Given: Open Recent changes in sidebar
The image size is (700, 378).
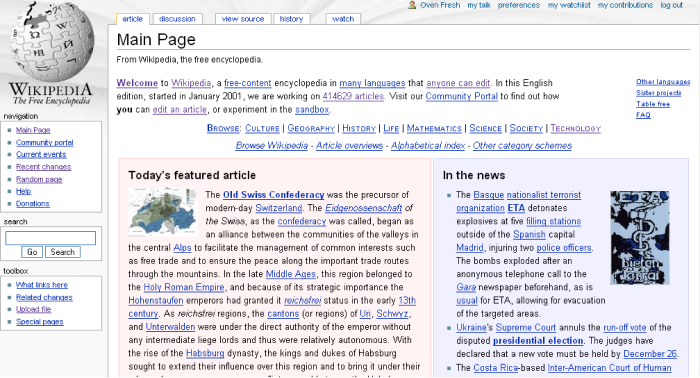Looking at the screenshot, I should click(43, 167).
